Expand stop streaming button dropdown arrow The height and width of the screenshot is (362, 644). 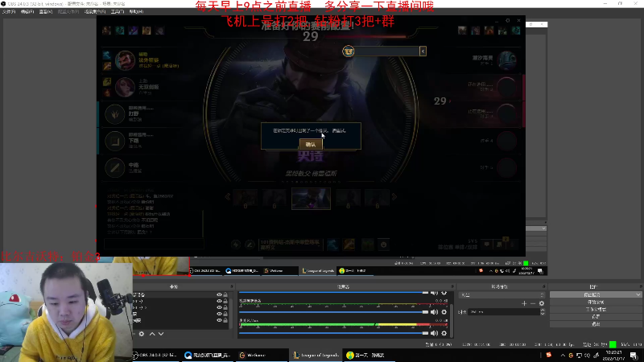(x=638, y=294)
